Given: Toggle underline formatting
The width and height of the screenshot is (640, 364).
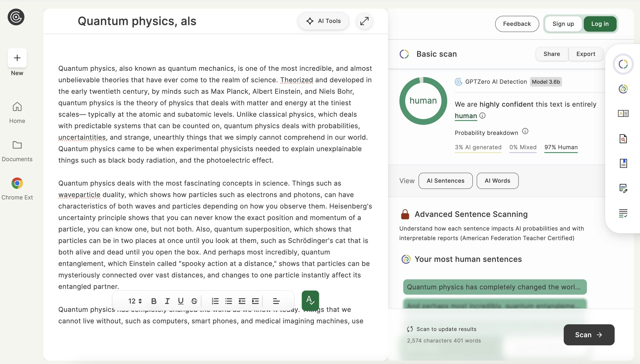Looking at the screenshot, I should pyautogui.click(x=181, y=301).
